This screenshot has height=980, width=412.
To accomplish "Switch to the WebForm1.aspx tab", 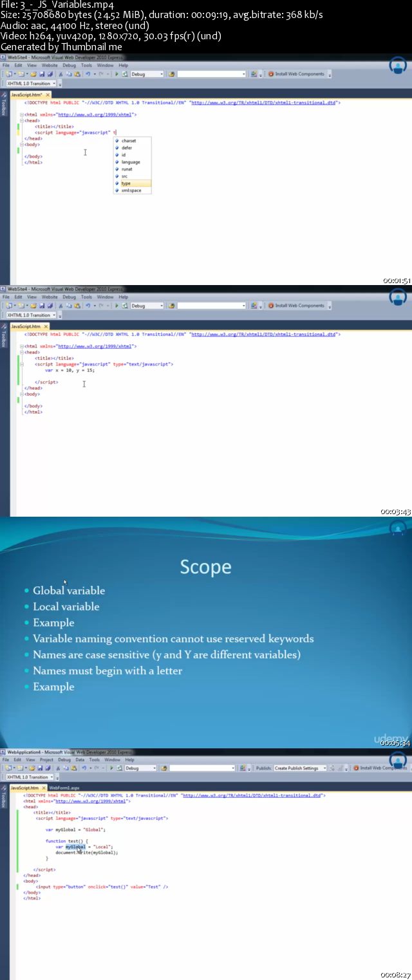I will (x=64, y=787).
